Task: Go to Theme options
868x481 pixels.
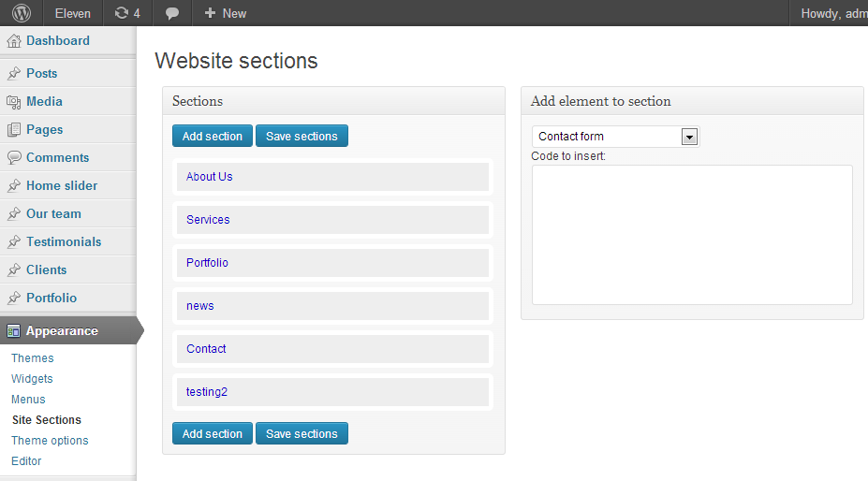Action: tap(50, 441)
